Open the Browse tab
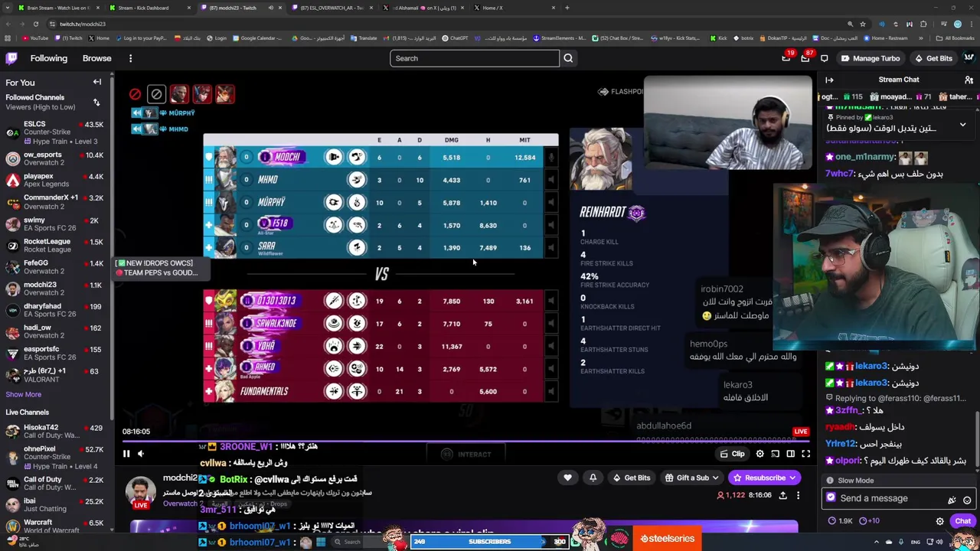This screenshot has width=980, height=551. [96, 58]
